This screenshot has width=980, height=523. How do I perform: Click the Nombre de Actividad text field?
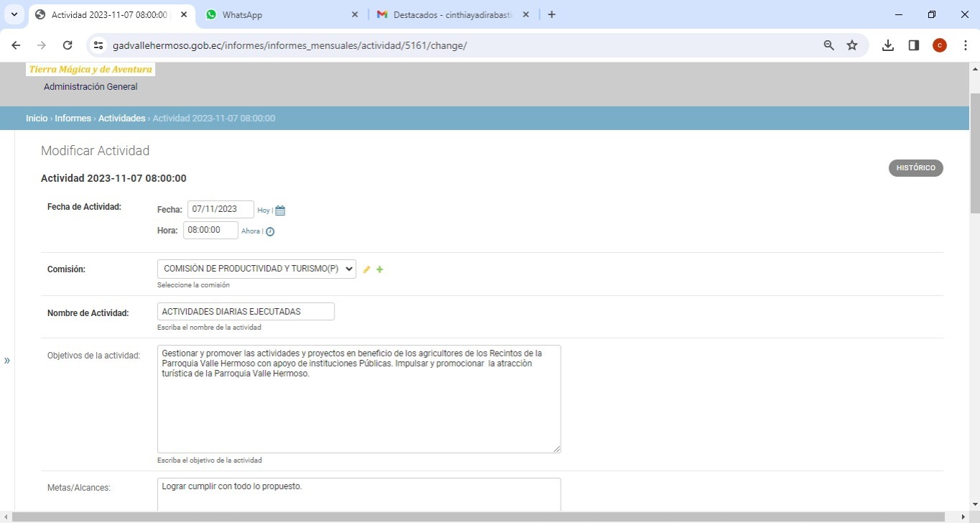[x=246, y=312]
